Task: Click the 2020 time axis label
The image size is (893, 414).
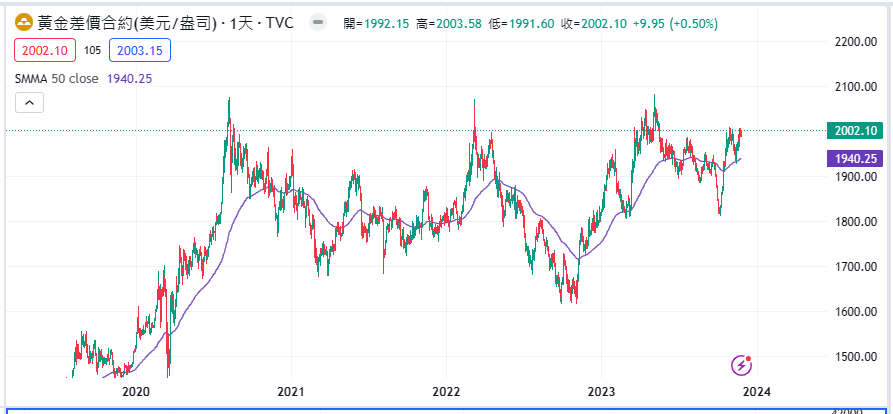Action: tap(136, 392)
